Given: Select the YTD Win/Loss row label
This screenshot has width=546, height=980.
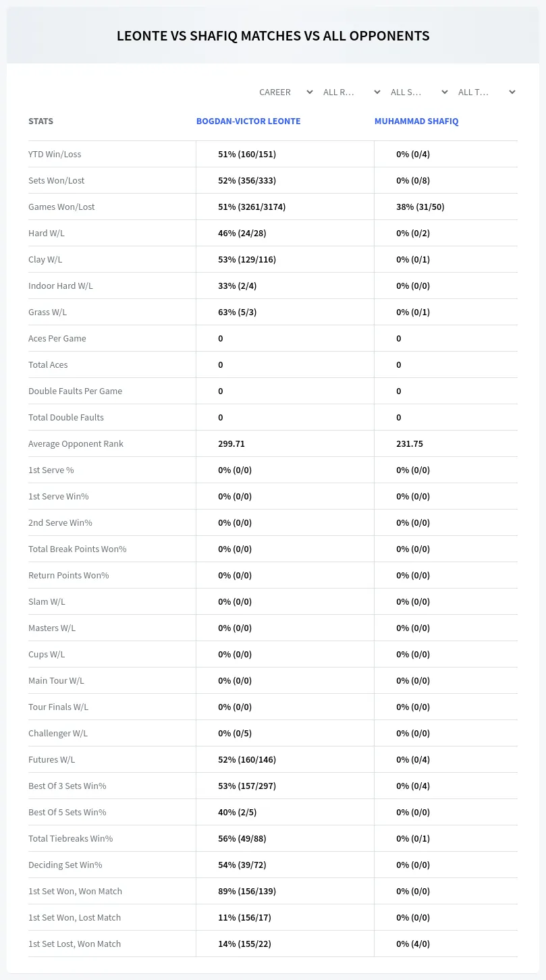Looking at the screenshot, I should tap(55, 154).
